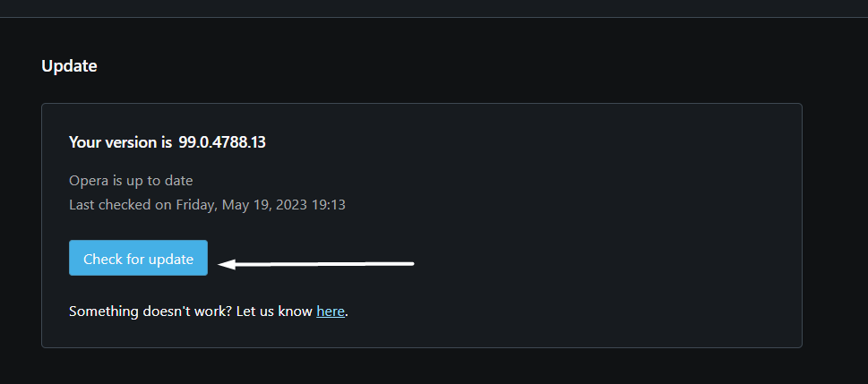This screenshot has height=384, width=868.
Task: Click the "Update" section heading
Action: [69, 65]
